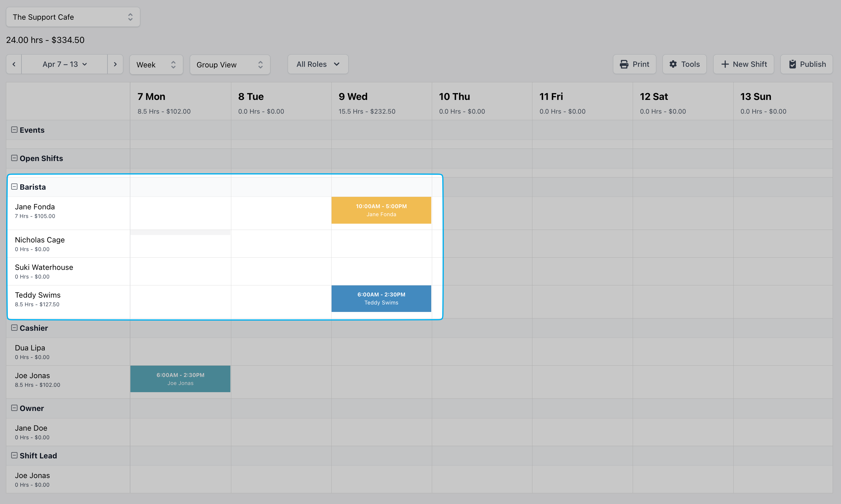This screenshot has width=841, height=504.
Task: Go to next week arrow
Action: click(x=115, y=64)
